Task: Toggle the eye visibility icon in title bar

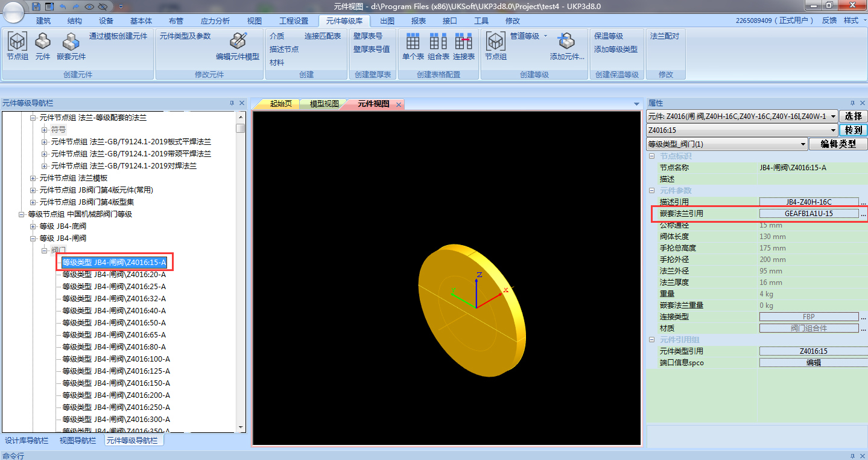Action: tap(89, 6)
